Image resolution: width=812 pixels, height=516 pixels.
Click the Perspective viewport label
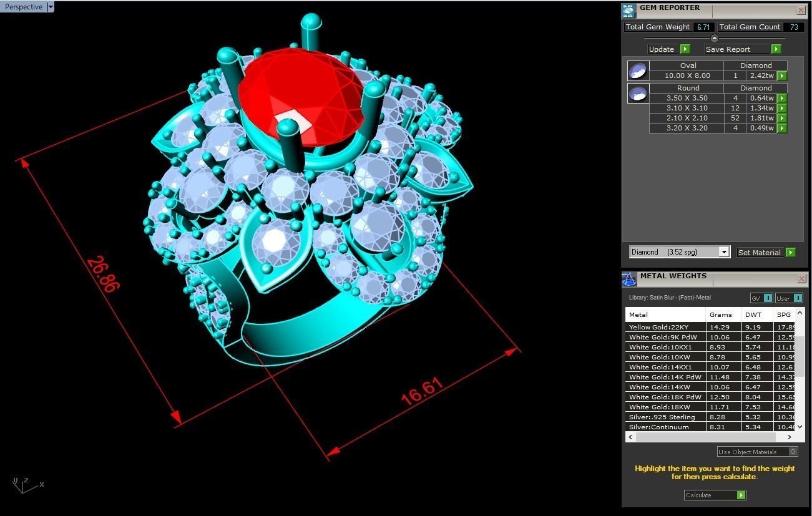point(24,7)
